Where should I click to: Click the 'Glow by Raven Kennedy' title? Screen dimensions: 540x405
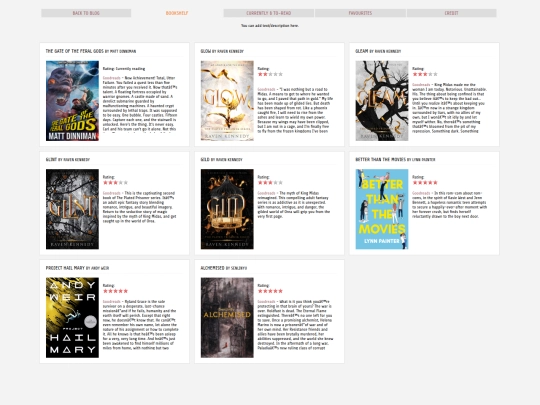(x=222, y=51)
